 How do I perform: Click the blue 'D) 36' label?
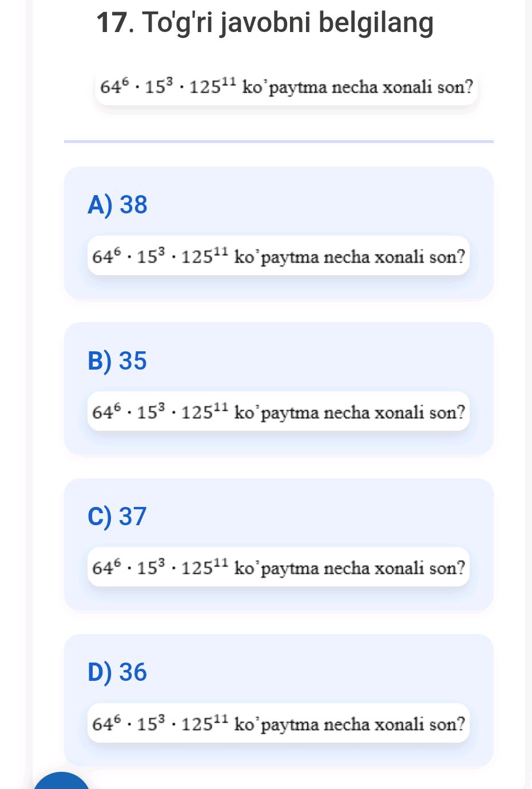coord(117,672)
